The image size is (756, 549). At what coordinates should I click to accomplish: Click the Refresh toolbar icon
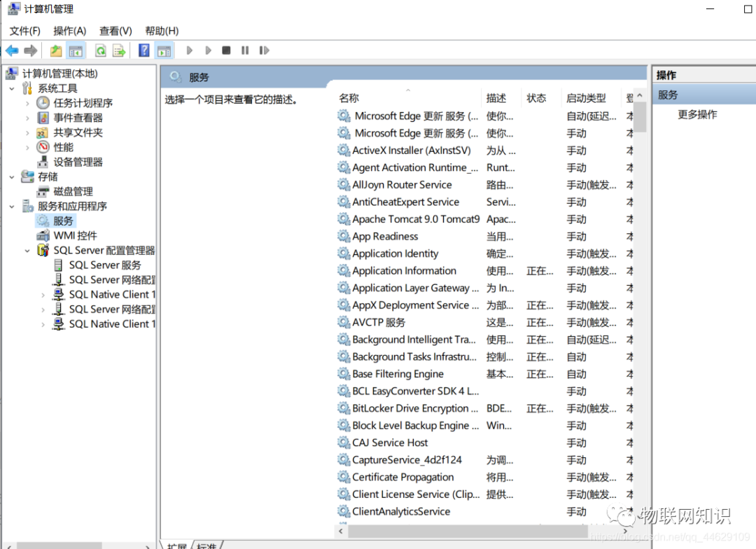coord(100,50)
